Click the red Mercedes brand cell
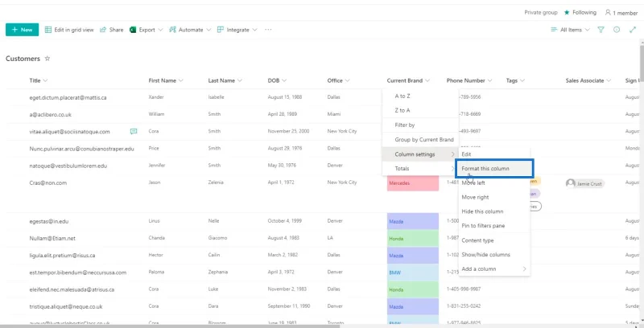This screenshot has height=328, width=644. click(413, 182)
